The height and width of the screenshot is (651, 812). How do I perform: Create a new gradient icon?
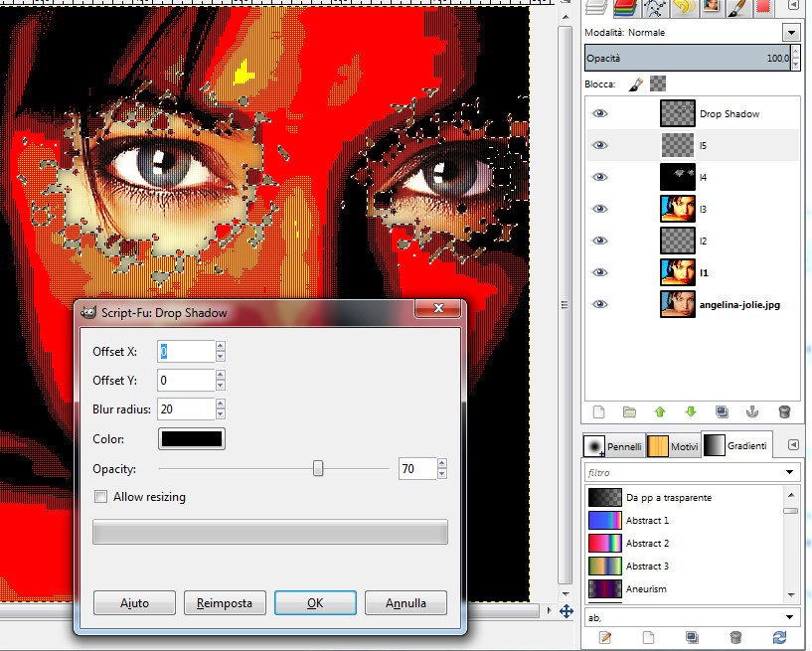(x=648, y=637)
